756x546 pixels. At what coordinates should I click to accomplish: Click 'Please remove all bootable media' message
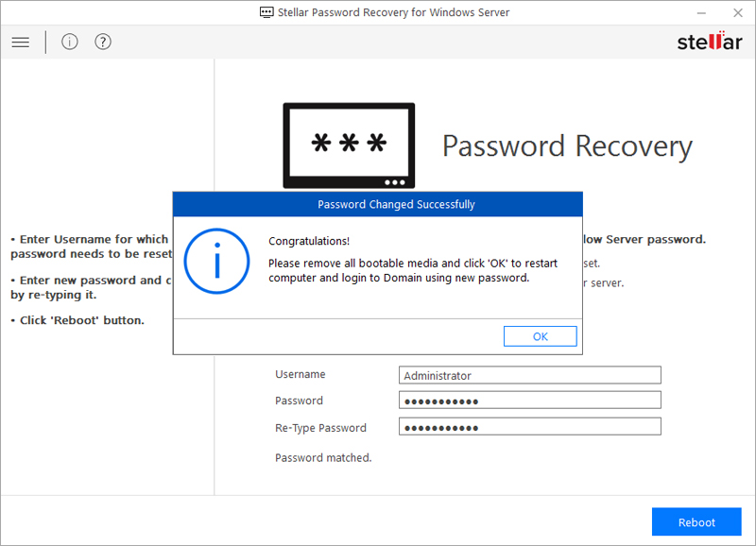click(x=413, y=270)
